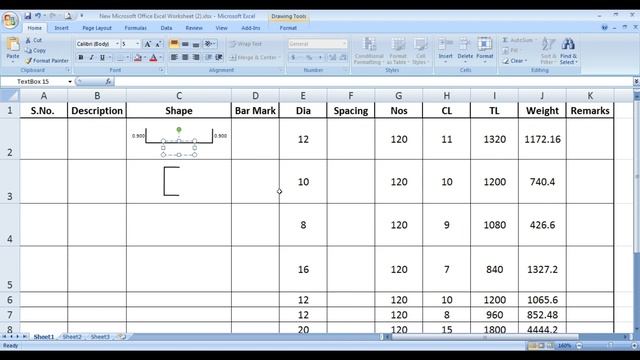
Task: Click the Cut command
Action: click(x=33, y=40)
